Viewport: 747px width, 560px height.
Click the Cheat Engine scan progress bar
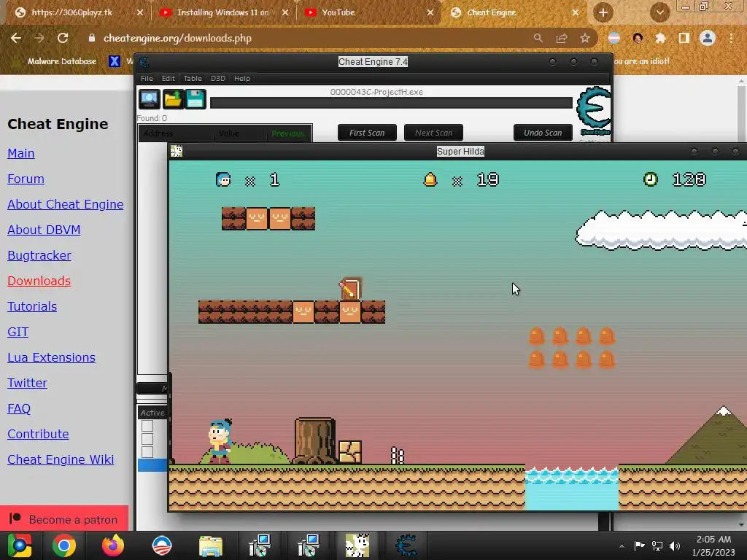pyautogui.click(x=391, y=103)
